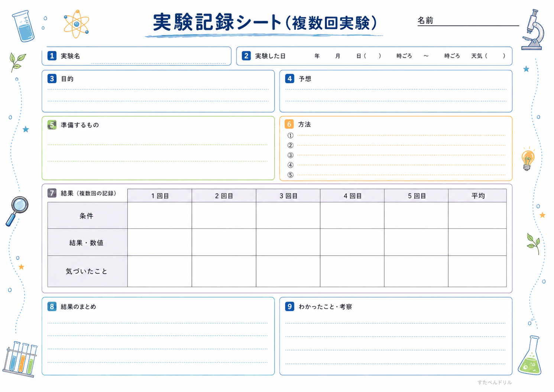Select the number 8 badge beside 結果のまとめ
The height and width of the screenshot is (392, 554).
[52, 307]
